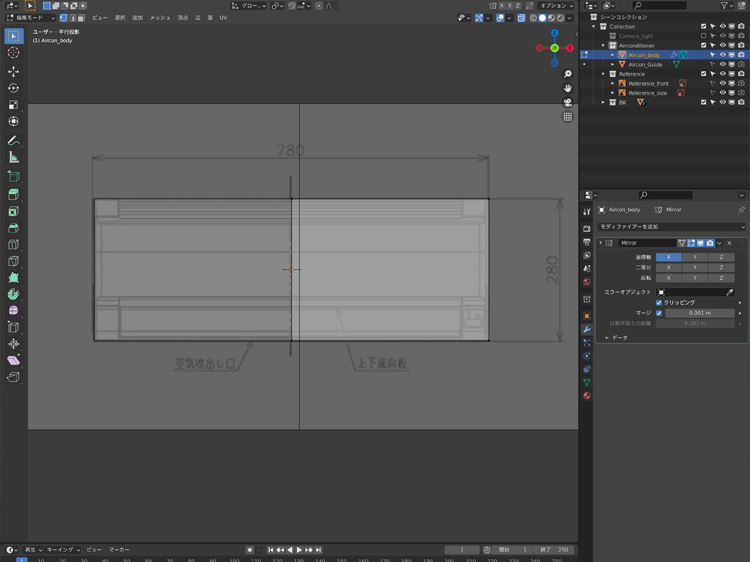Toggle camera view icon in viewport

(568, 102)
